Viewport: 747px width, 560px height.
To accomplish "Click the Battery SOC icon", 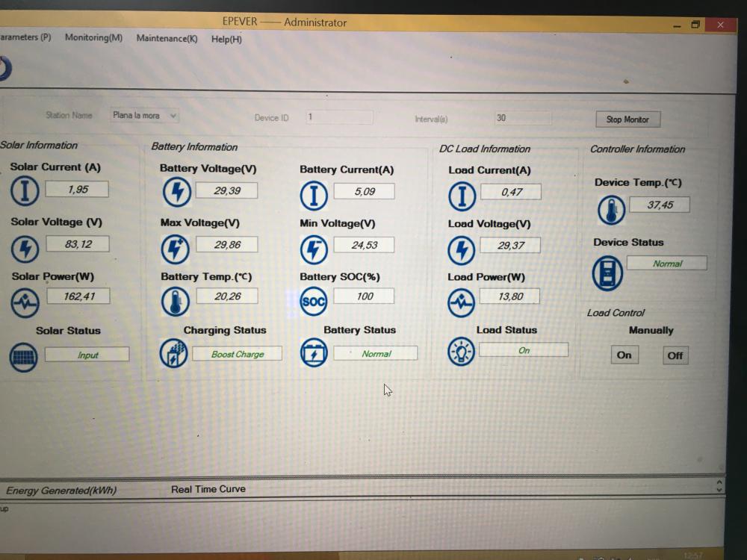I will [x=314, y=301].
